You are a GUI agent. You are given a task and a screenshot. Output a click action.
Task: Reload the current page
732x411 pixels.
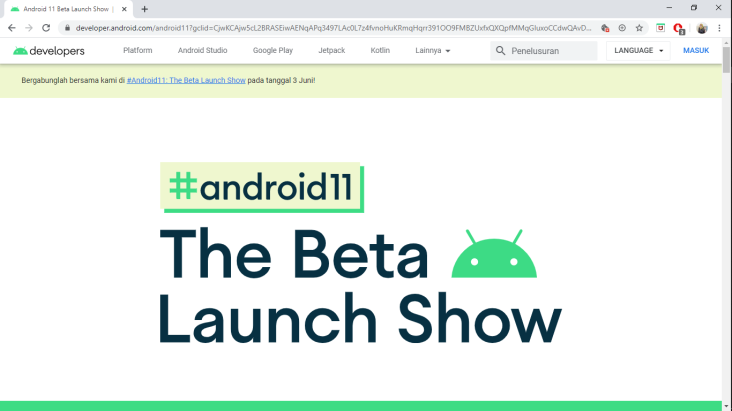(46, 28)
